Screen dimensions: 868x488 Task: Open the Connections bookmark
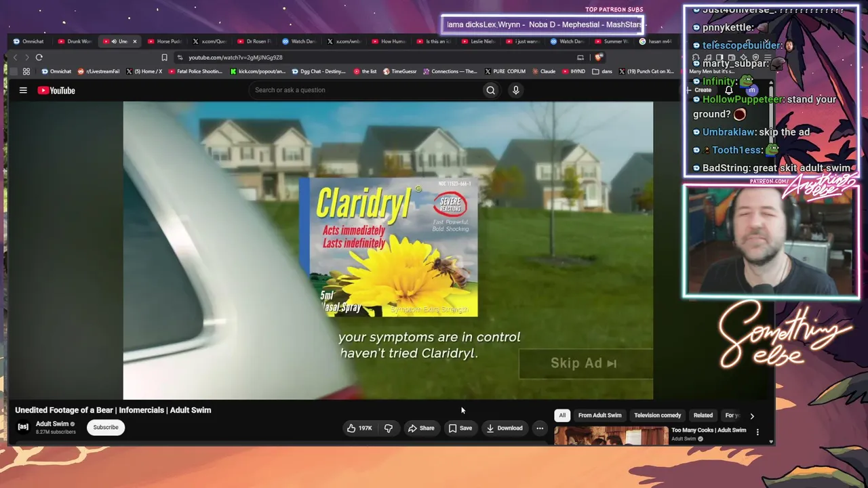(450, 71)
